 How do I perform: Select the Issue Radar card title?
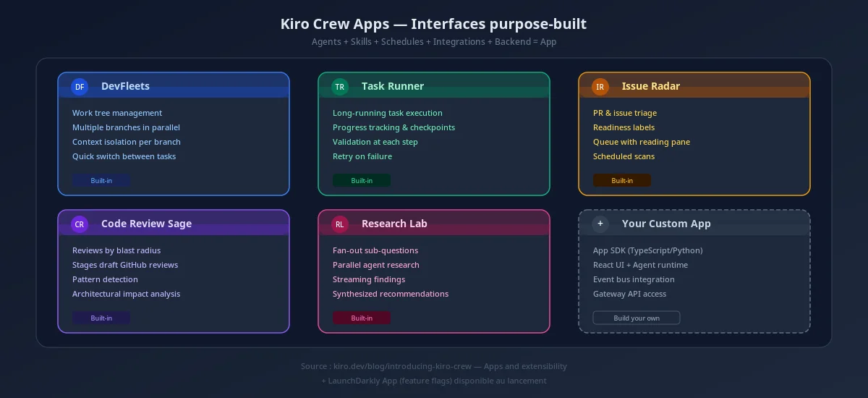tap(651, 86)
